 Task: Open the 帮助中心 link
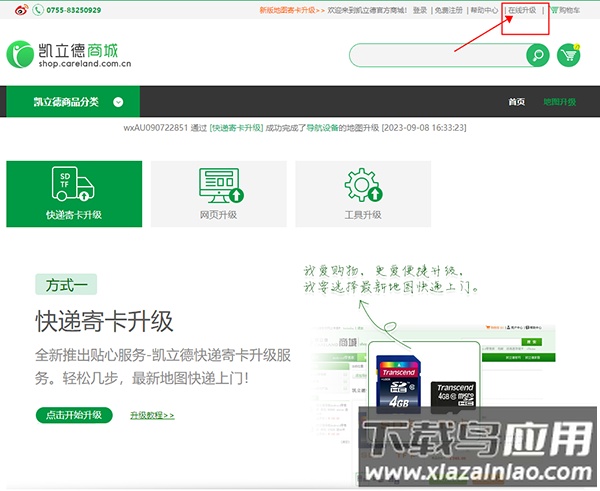point(484,10)
